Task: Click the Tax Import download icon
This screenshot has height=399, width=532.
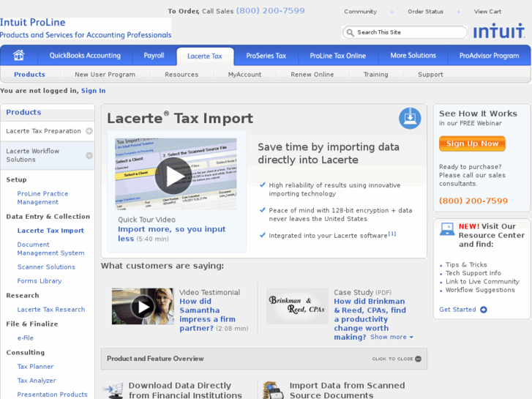Action: click(x=410, y=118)
